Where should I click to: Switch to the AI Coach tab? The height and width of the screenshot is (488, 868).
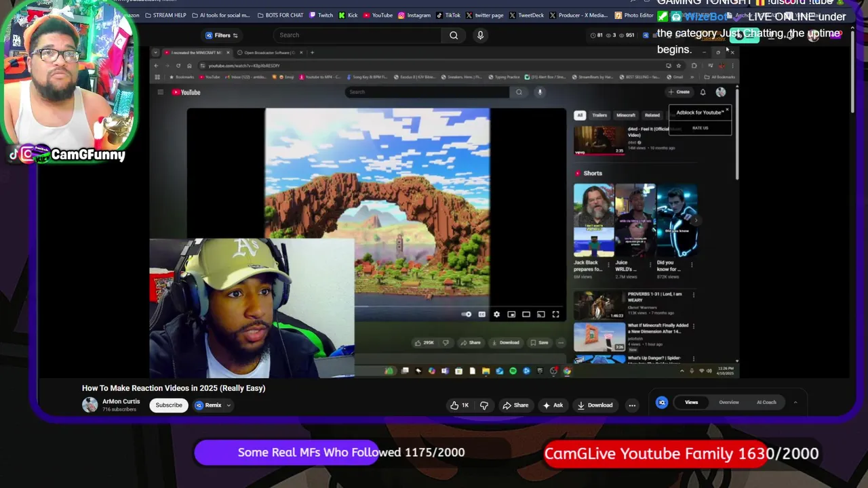click(766, 403)
